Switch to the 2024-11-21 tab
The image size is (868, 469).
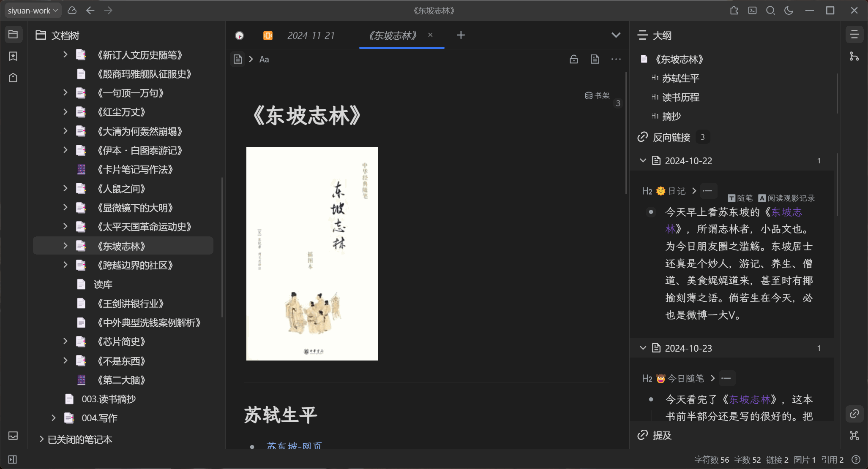coord(311,35)
